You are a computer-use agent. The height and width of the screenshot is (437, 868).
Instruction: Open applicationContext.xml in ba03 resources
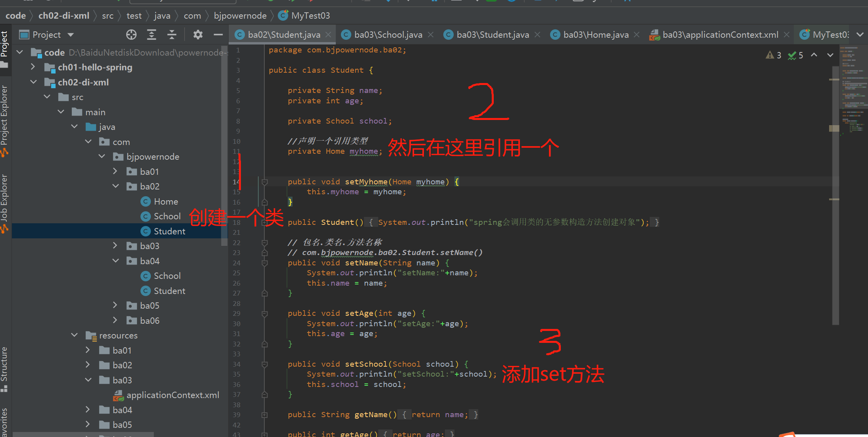click(172, 395)
